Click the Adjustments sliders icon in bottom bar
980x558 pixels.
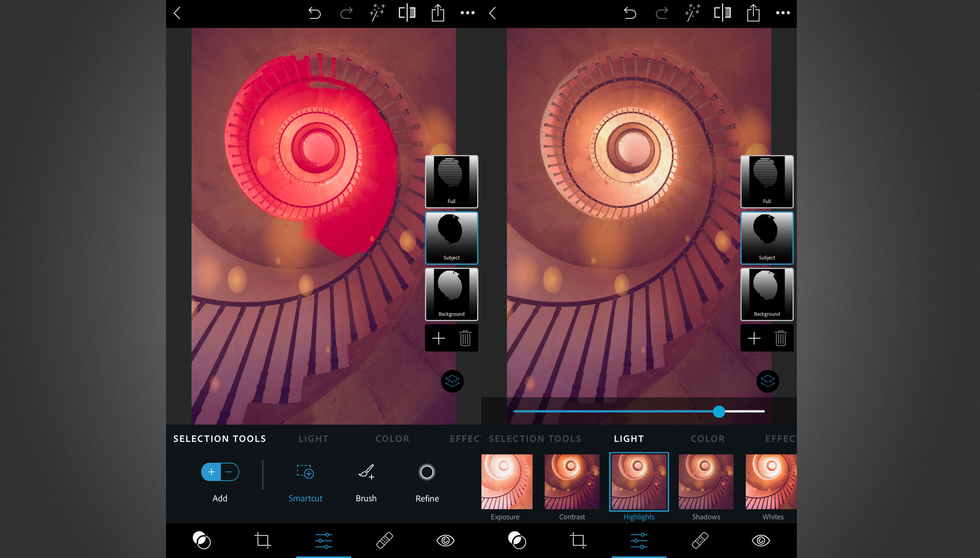[324, 540]
